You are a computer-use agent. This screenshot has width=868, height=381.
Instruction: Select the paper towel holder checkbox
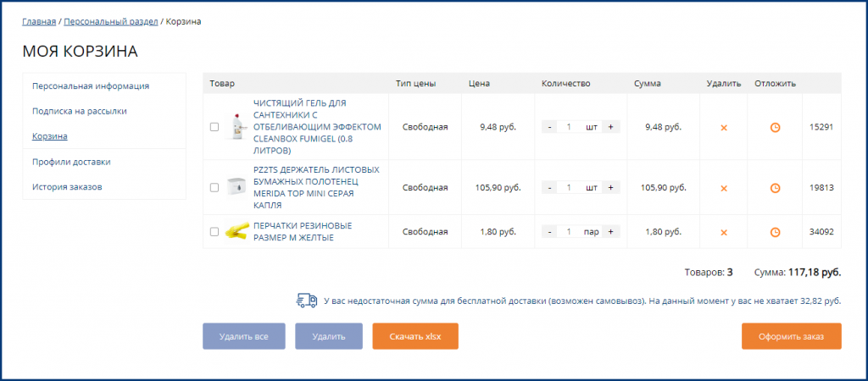pos(214,187)
